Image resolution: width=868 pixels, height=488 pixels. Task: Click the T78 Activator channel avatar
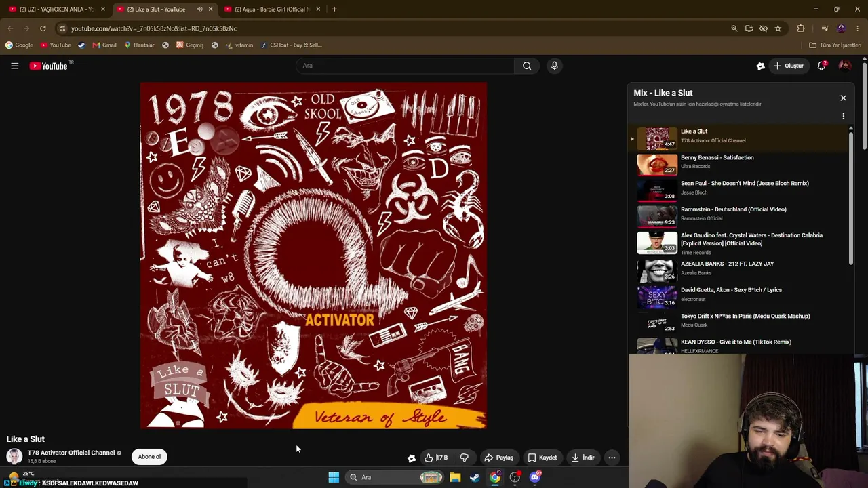point(14,456)
